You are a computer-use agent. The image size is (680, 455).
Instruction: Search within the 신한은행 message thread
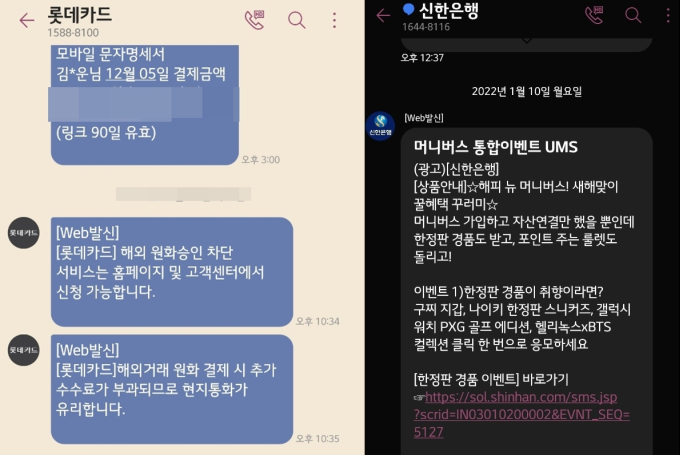click(633, 15)
